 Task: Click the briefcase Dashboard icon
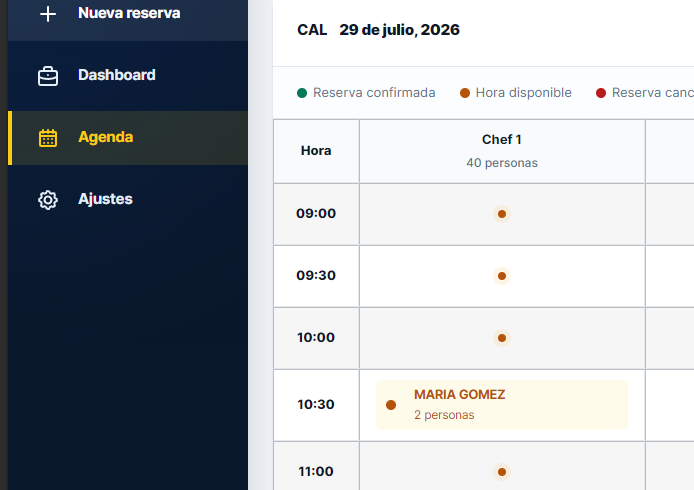tap(48, 76)
